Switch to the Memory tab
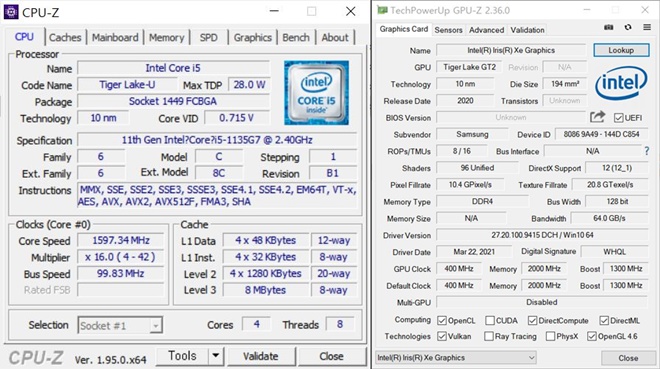Viewport: 660px width, 369px height. tap(167, 37)
